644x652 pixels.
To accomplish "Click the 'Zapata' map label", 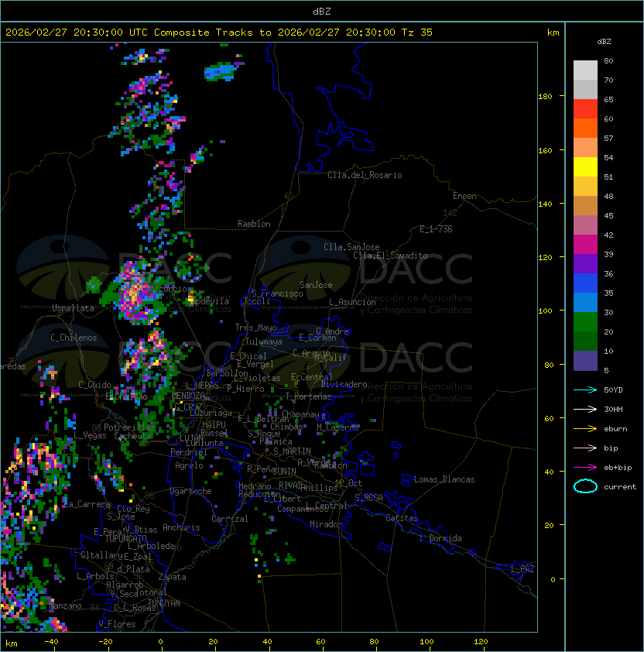I will coord(172,577).
